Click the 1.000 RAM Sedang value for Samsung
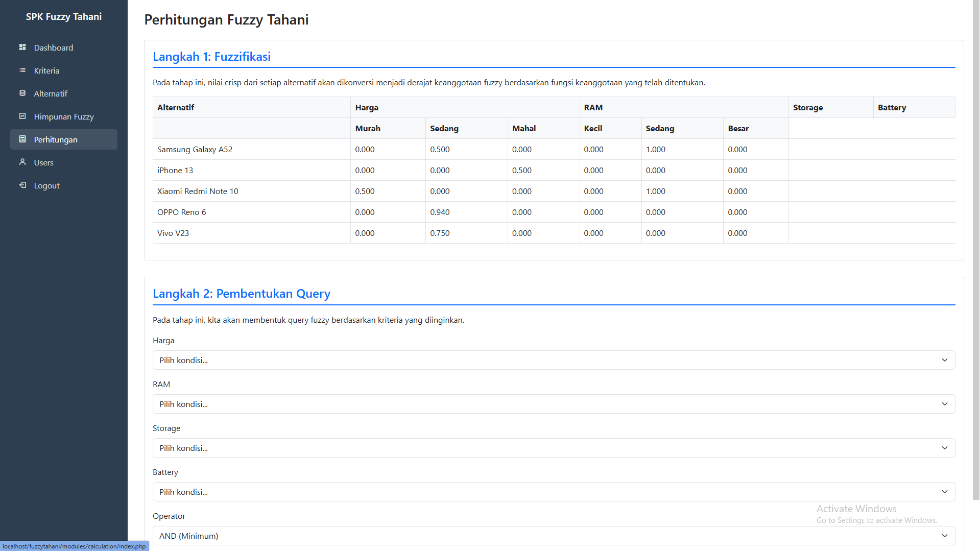The width and height of the screenshot is (980, 551). [655, 149]
